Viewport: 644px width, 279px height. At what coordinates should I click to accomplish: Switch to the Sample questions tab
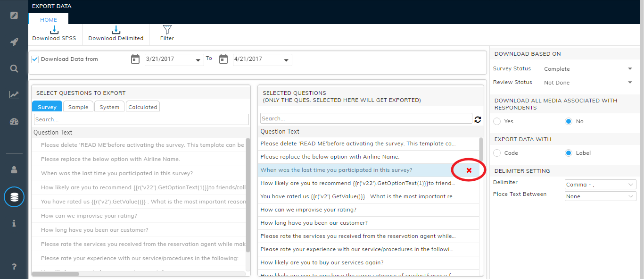tap(78, 107)
